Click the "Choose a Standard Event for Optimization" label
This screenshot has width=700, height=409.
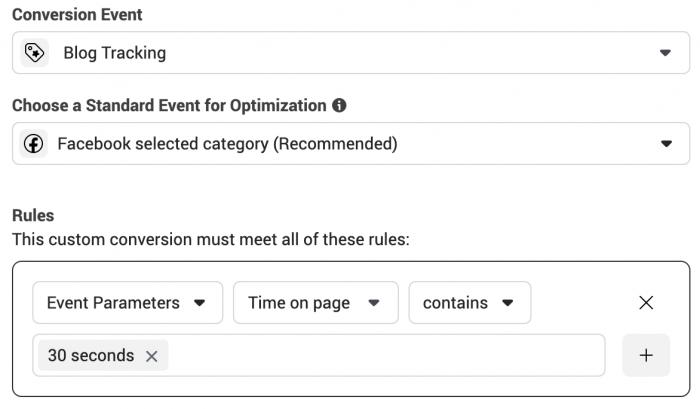169,106
